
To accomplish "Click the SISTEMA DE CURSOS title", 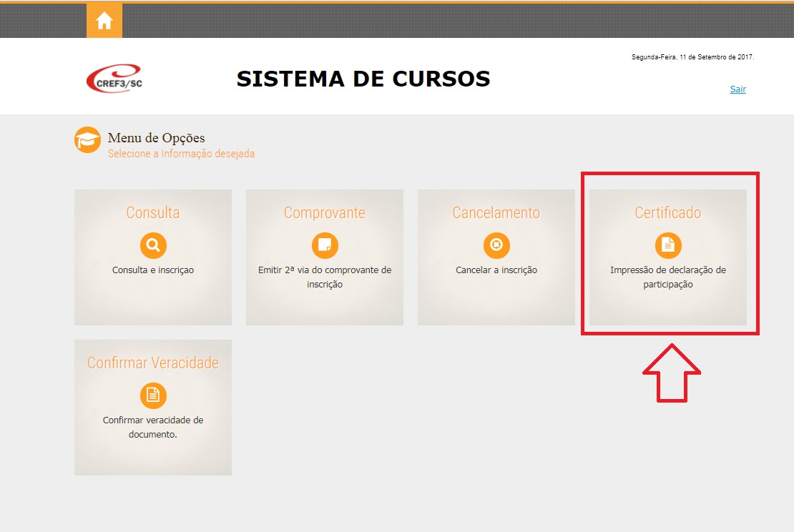I will click(x=363, y=79).
